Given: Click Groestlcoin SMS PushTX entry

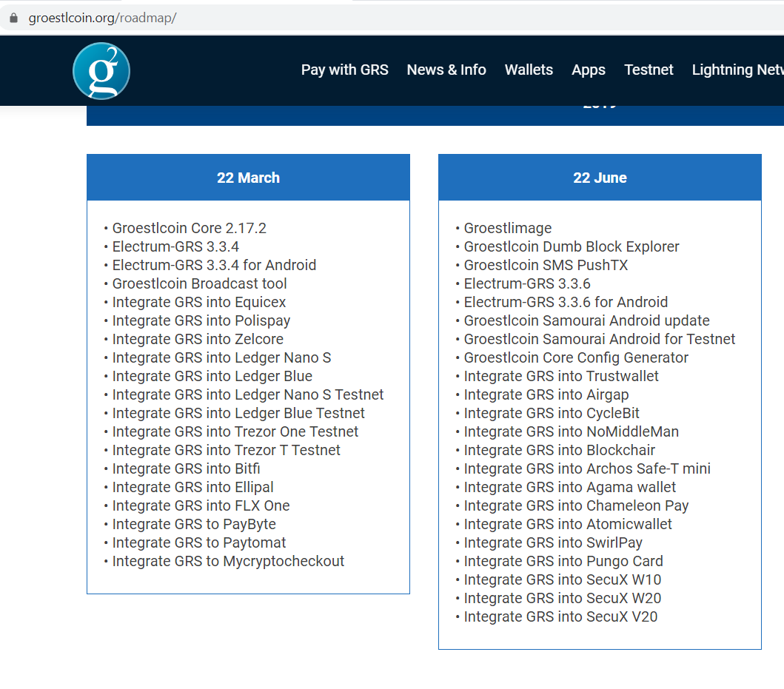Looking at the screenshot, I should [546, 265].
